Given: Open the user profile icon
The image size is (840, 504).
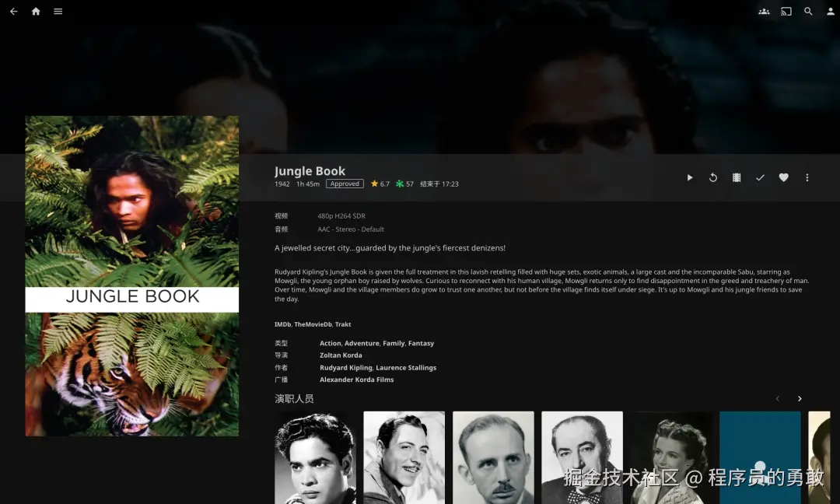Looking at the screenshot, I should [831, 11].
